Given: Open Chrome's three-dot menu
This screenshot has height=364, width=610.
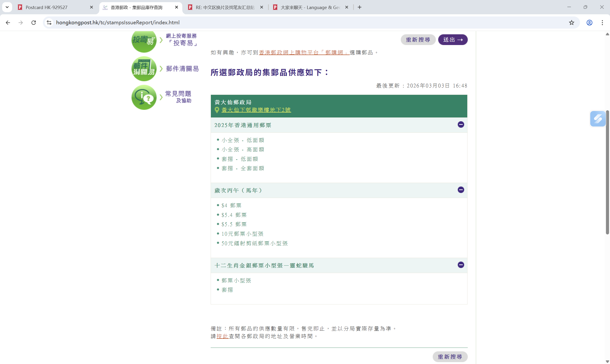Looking at the screenshot, I should (x=602, y=23).
